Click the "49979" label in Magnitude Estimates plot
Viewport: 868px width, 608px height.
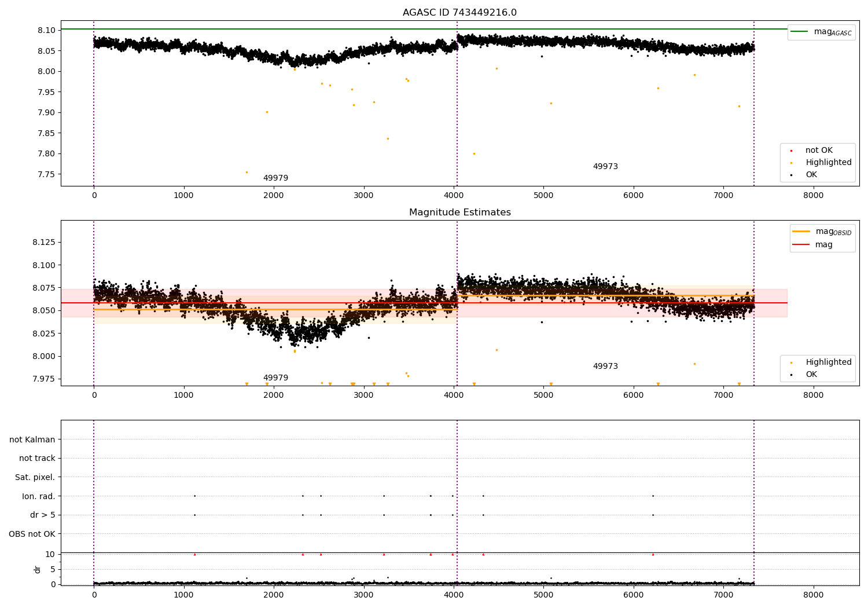(x=275, y=378)
